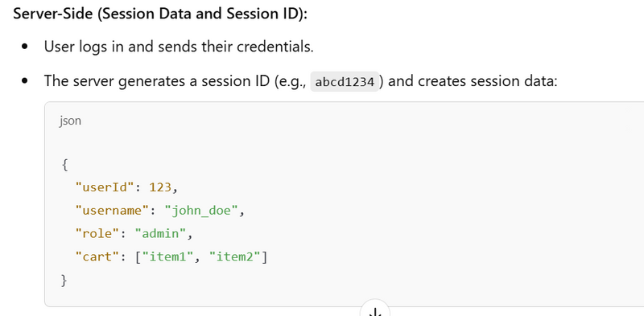This screenshot has width=644, height=316.
Task: Click the "item2" array entry
Action: click(234, 257)
